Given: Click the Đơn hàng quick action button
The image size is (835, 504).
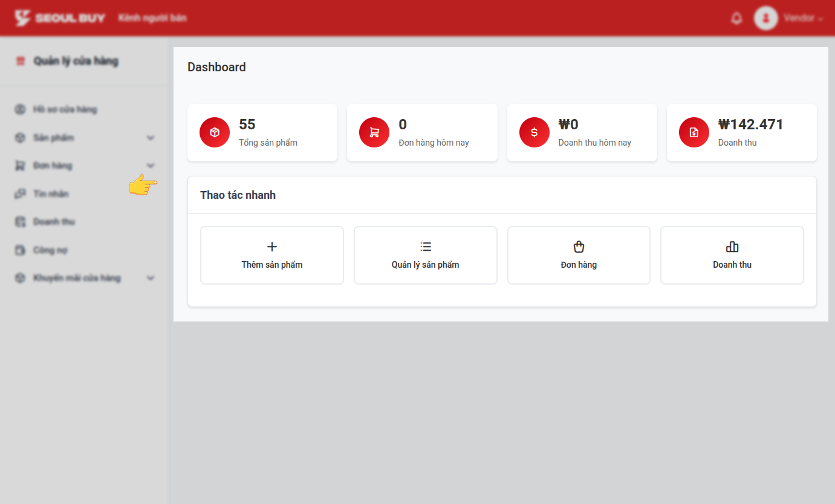Looking at the screenshot, I should [x=579, y=255].
